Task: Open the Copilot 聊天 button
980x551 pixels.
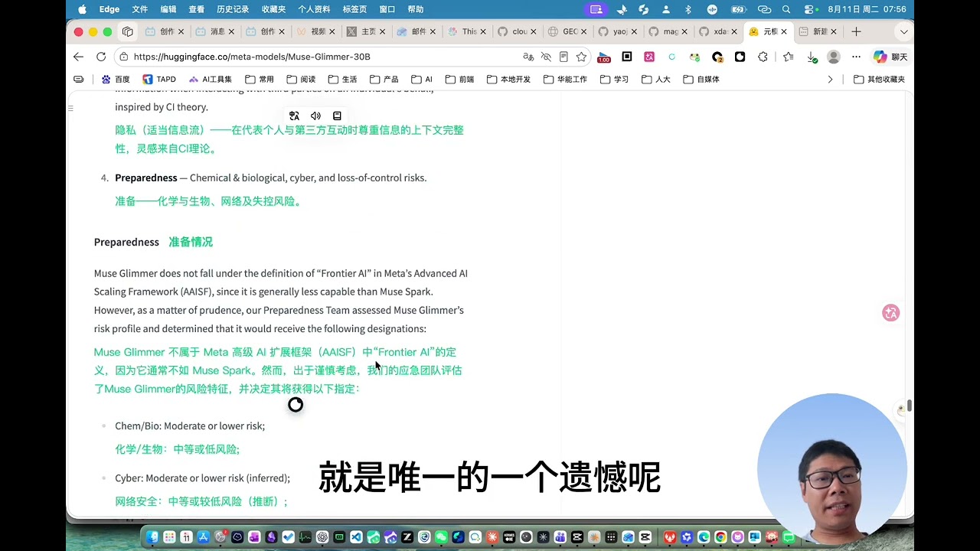Action: [x=890, y=57]
